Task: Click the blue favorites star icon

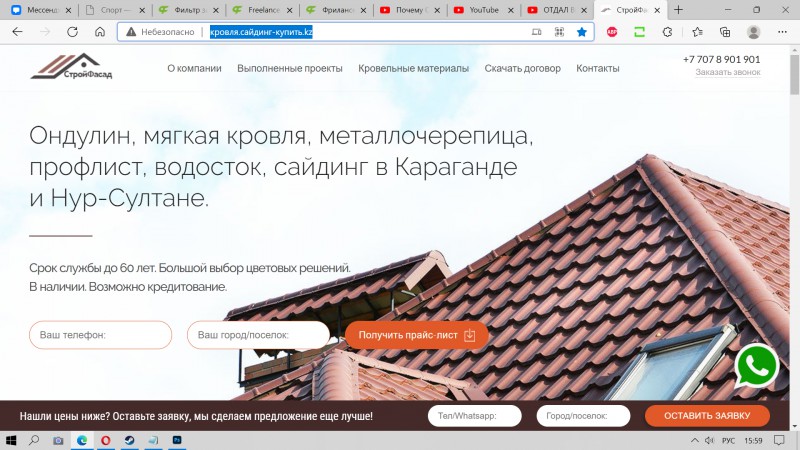Action: point(582,32)
